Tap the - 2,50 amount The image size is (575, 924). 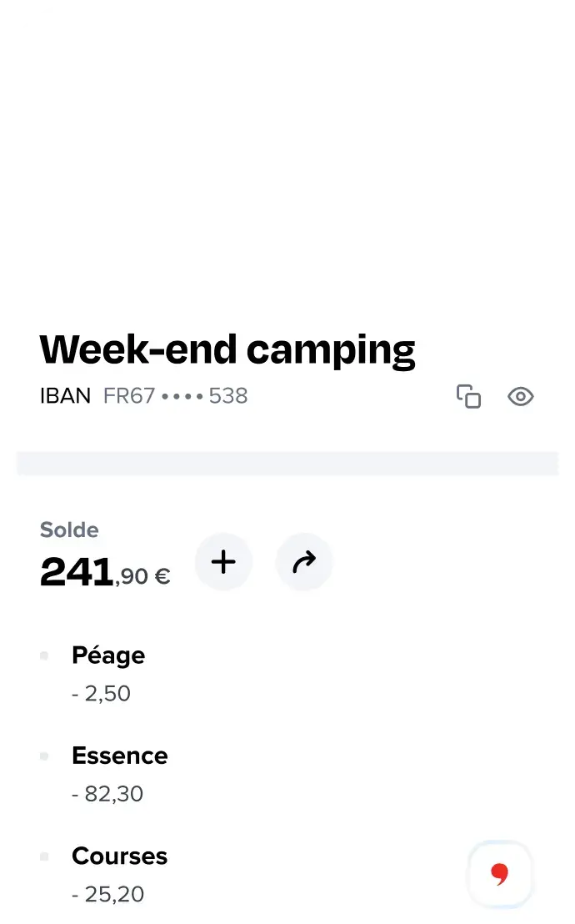point(102,694)
